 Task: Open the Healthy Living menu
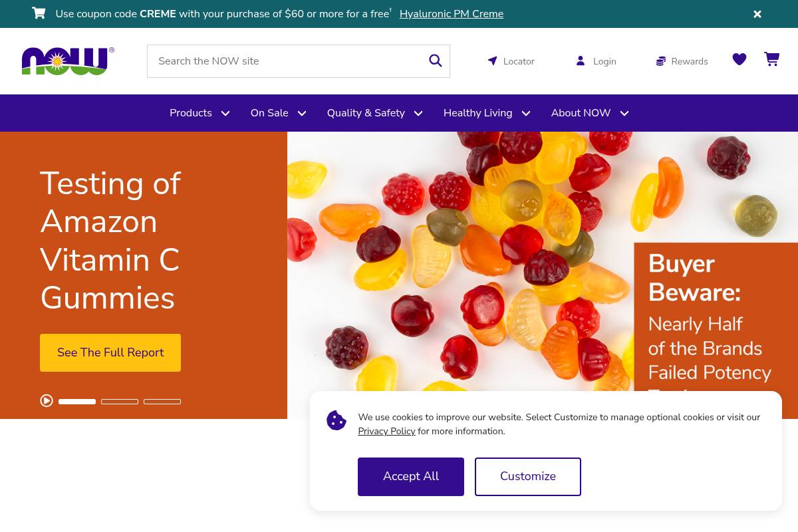pos(487,113)
